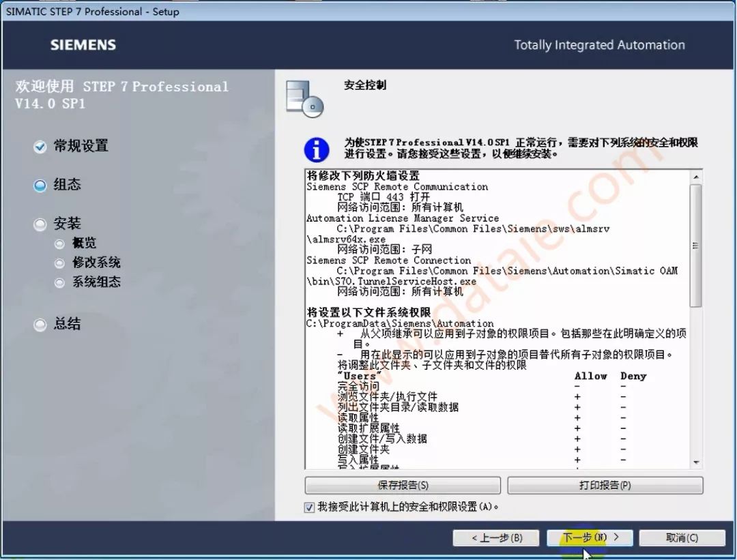Click the report scrollbar up arrow

pos(696,177)
